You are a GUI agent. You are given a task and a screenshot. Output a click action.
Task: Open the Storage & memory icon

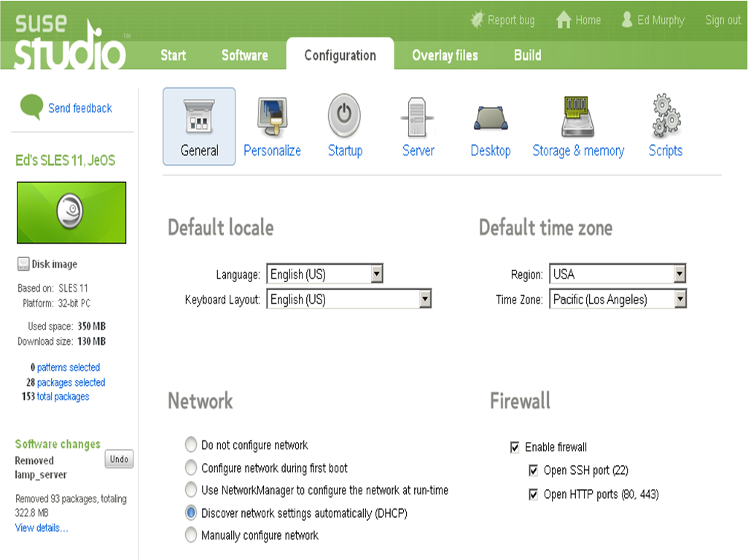click(x=577, y=117)
